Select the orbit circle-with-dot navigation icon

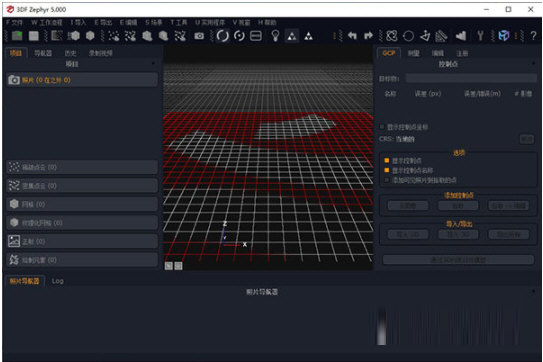pyautogui.click(x=239, y=36)
